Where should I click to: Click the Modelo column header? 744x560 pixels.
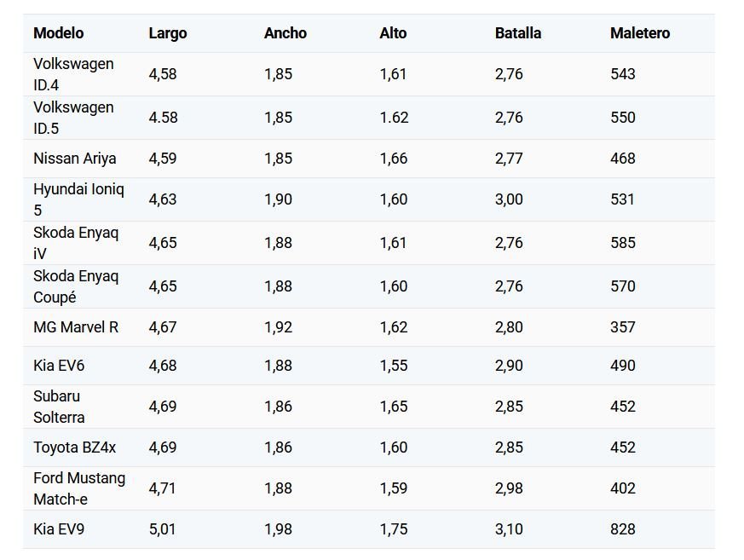click(58, 33)
